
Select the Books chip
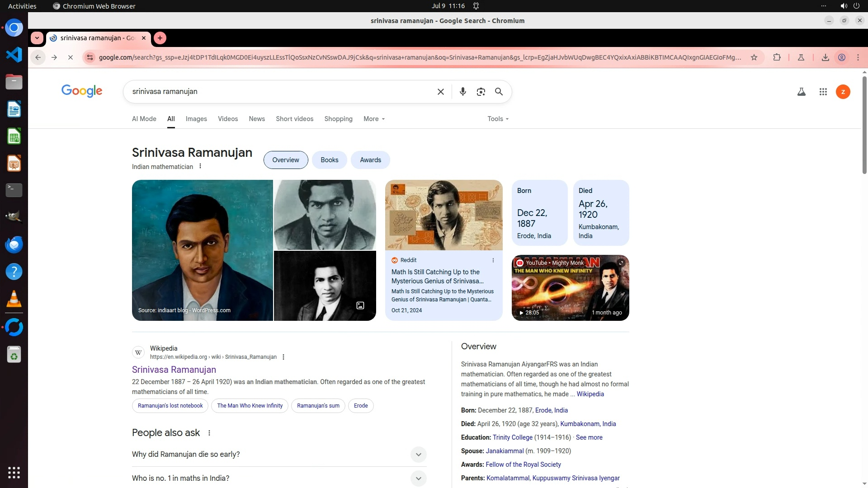coord(329,160)
